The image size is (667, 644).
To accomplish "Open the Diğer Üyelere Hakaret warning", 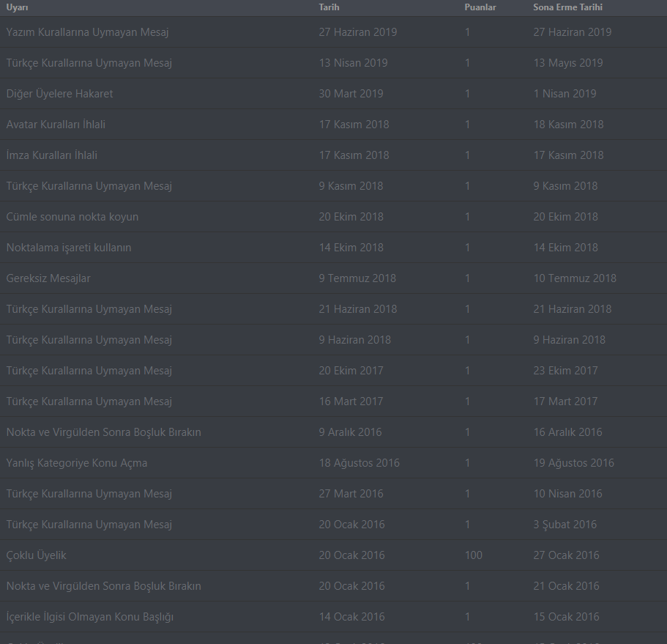I will tap(59, 94).
